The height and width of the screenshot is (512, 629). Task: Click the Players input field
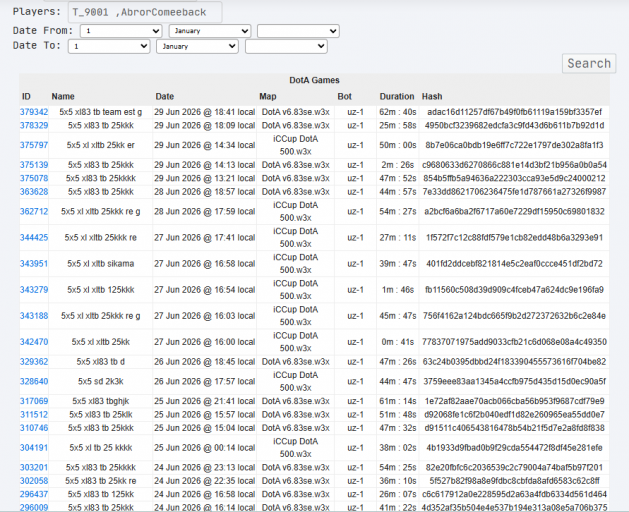click(145, 12)
